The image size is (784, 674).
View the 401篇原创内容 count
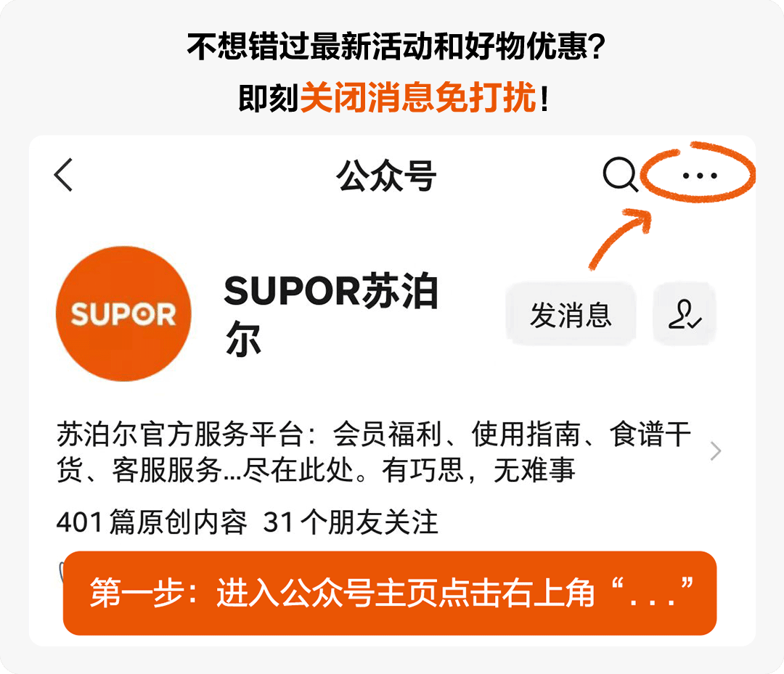pos(152,522)
